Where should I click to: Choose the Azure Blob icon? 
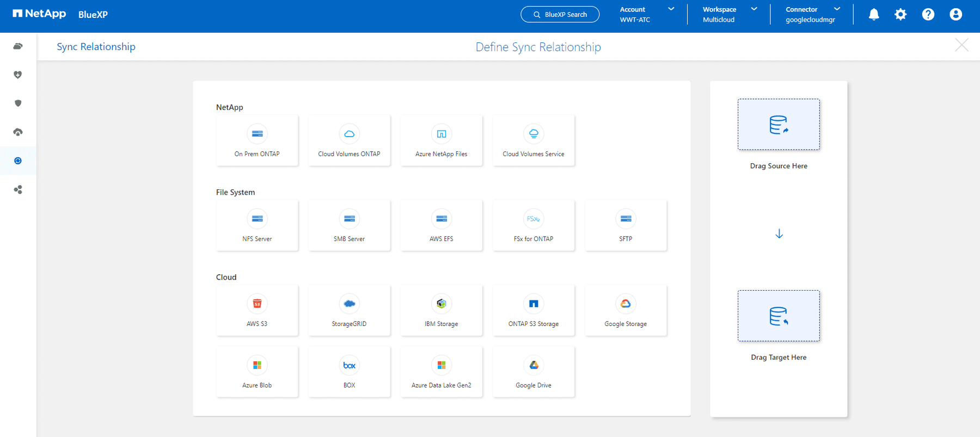257,365
